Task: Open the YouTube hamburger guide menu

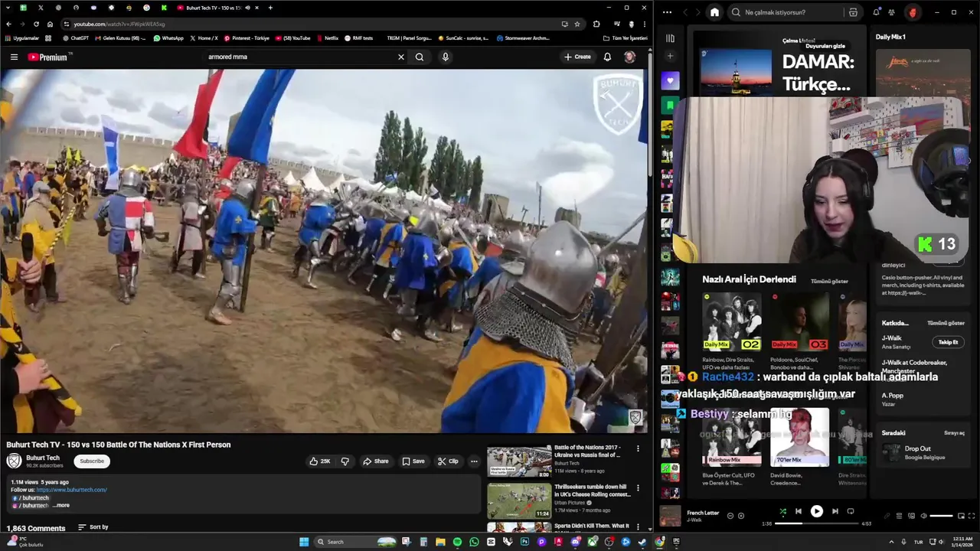Action: pos(14,57)
